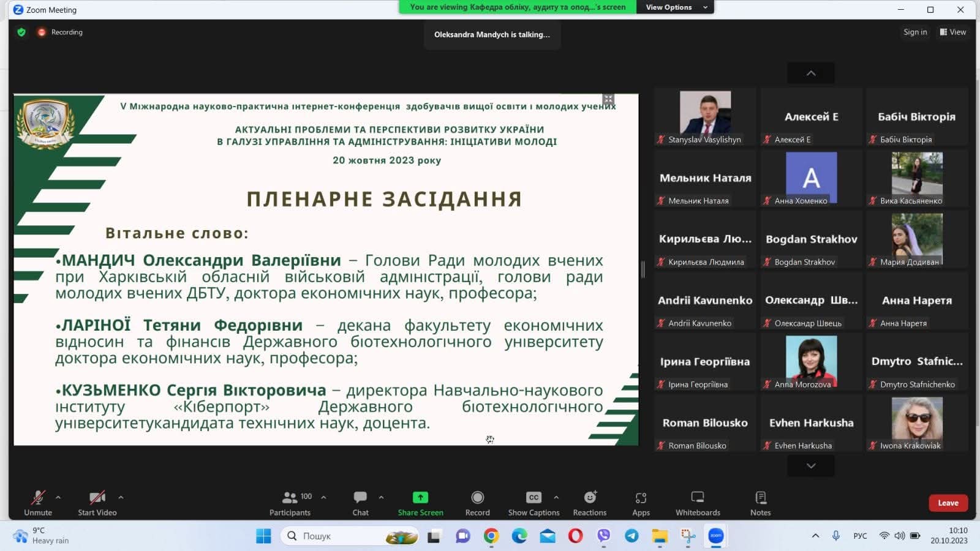Screen dimensions: 980x551
Task: Open the Apps panel
Action: click(641, 503)
